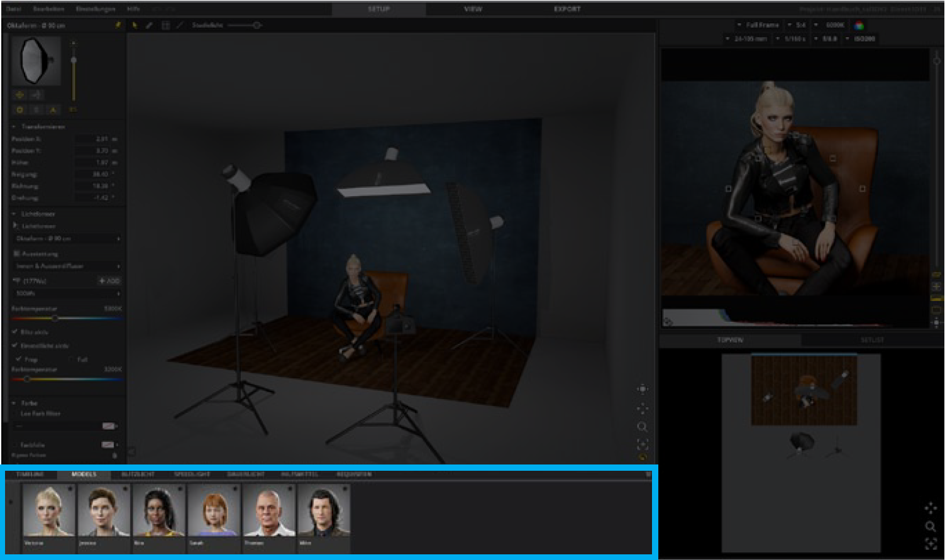This screenshot has height=560, width=945.
Task: Open the 24-105 mm lens dropdown
Action: tap(751, 39)
